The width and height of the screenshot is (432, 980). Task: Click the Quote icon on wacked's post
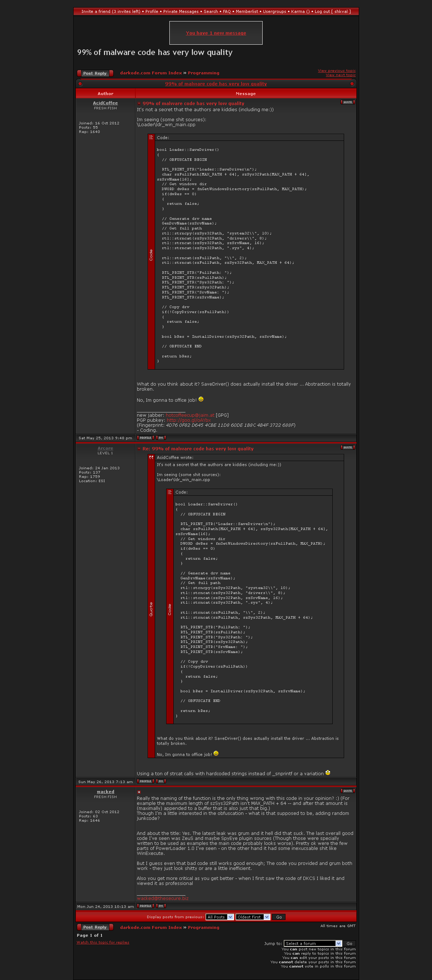(348, 791)
